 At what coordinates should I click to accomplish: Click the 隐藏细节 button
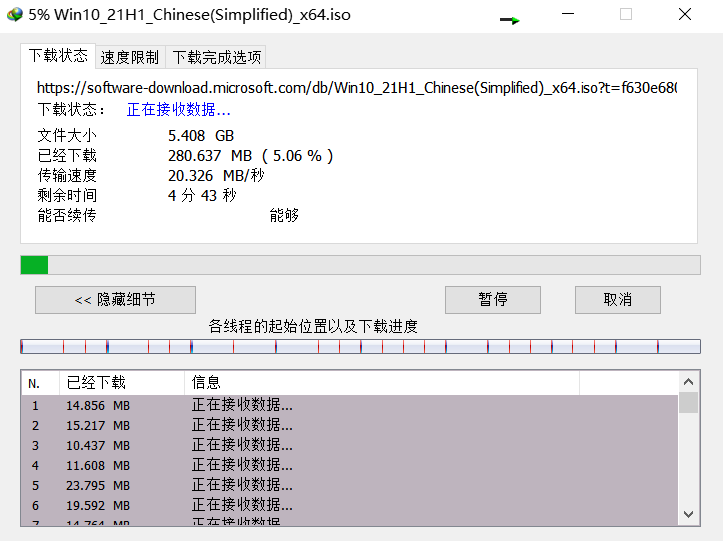115,300
